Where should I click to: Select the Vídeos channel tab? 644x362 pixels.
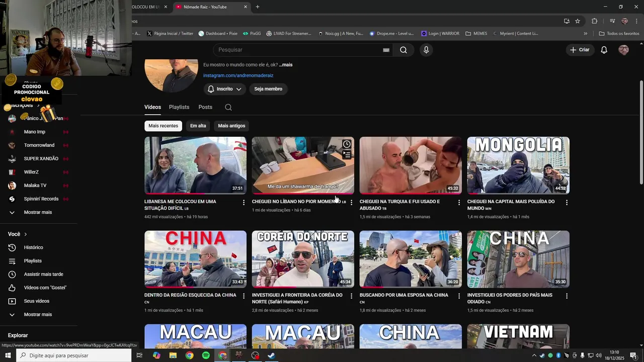[x=152, y=107]
